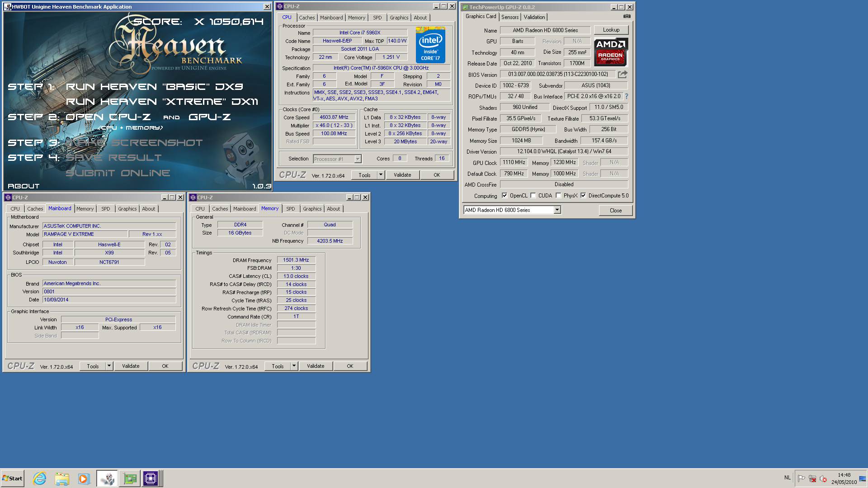Open CPU tab in CPU-Z Memory window

200,209
